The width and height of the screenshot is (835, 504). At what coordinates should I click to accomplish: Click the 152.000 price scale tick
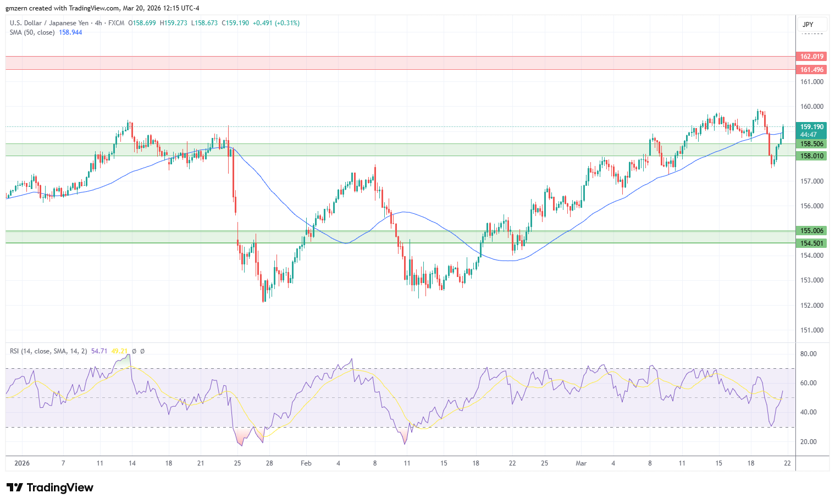coord(812,306)
